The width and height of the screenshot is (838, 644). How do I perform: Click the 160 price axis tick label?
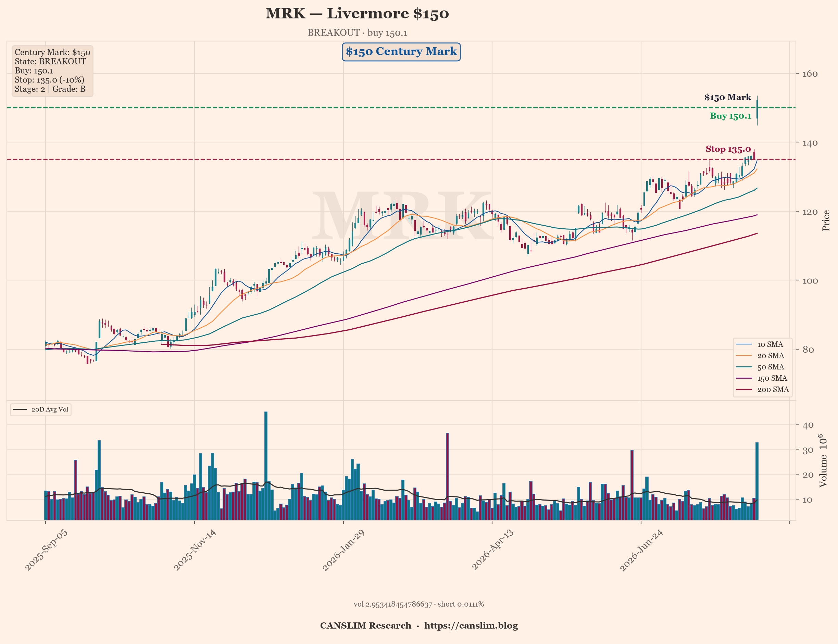pyautogui.click(x=810, y=74)
